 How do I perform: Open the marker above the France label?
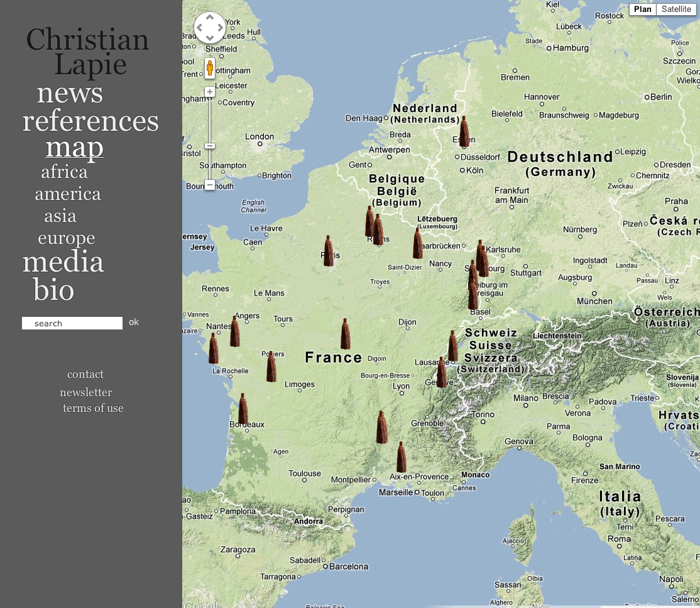click(x=345, y=334)
